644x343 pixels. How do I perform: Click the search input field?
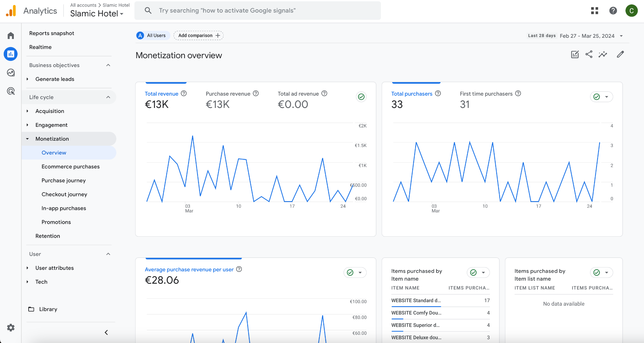coord(258,11)
